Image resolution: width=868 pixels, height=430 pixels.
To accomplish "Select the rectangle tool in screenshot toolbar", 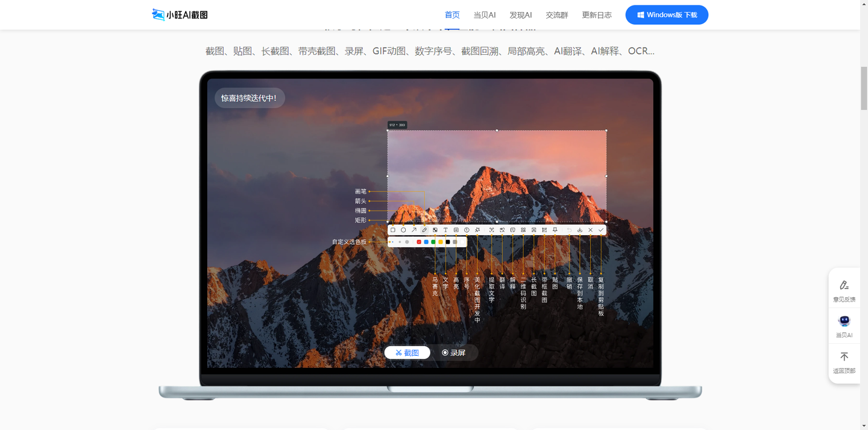I will (x=393, y=230).
